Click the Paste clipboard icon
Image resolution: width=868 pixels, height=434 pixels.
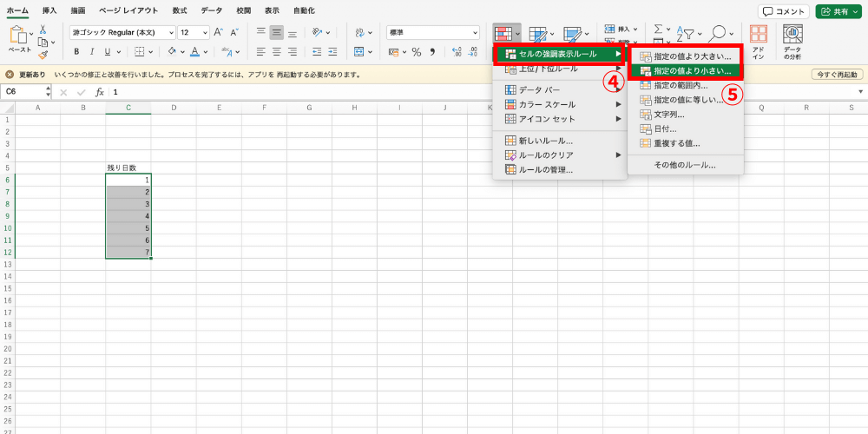(x=19, y=36)
